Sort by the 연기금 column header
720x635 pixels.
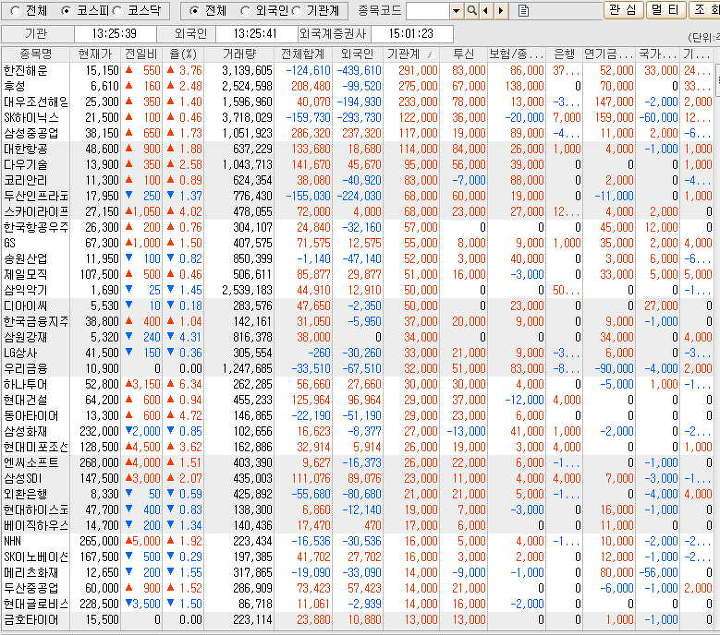coord(609,54)
